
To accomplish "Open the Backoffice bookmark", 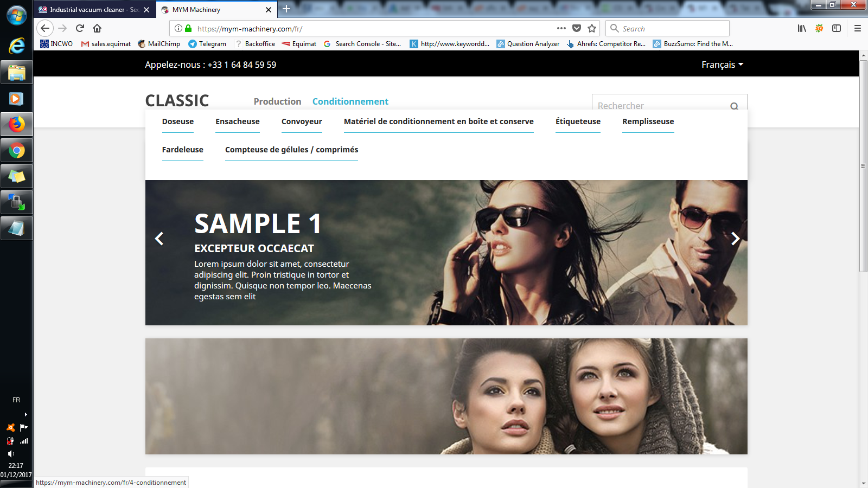I will pos(254,44).
